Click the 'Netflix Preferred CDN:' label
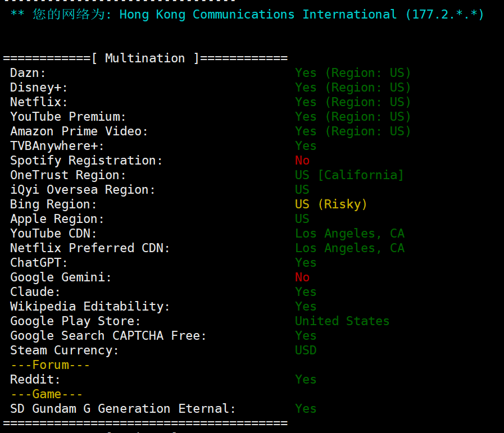This screenshot has height=433, width=504. click(x=90, y=248)
